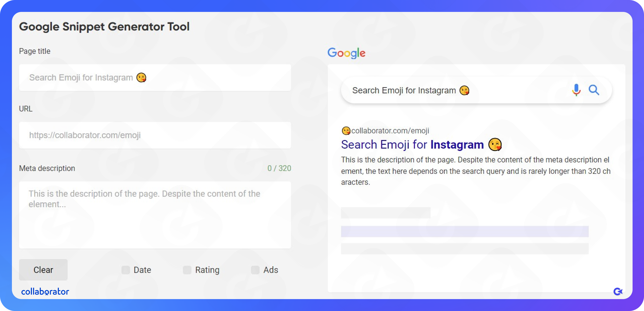The width and height of the screenshot is (644, 311).
Task: Click the Google logo above preview
Action: point(346,53)
